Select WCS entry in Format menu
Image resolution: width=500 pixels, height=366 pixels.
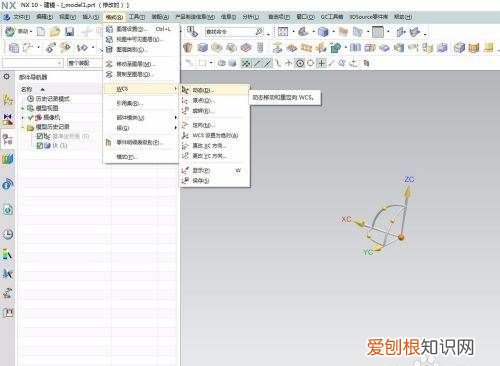[142, 89]
